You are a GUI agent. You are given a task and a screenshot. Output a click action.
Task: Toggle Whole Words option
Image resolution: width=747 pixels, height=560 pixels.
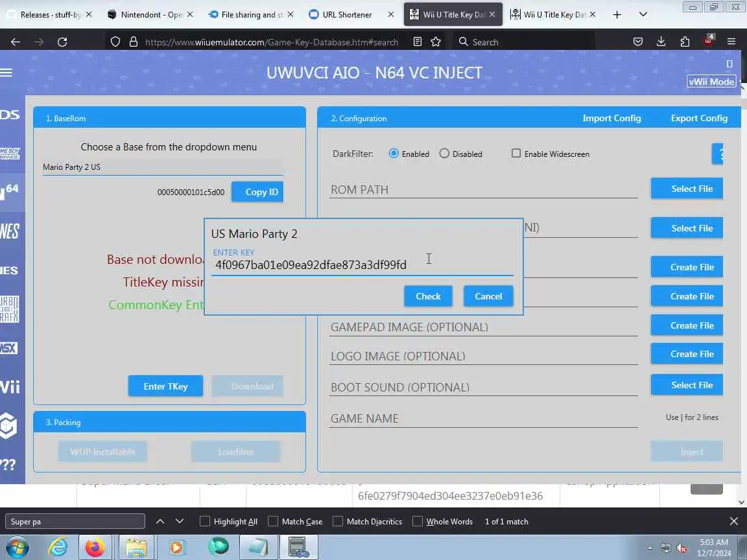418,521
